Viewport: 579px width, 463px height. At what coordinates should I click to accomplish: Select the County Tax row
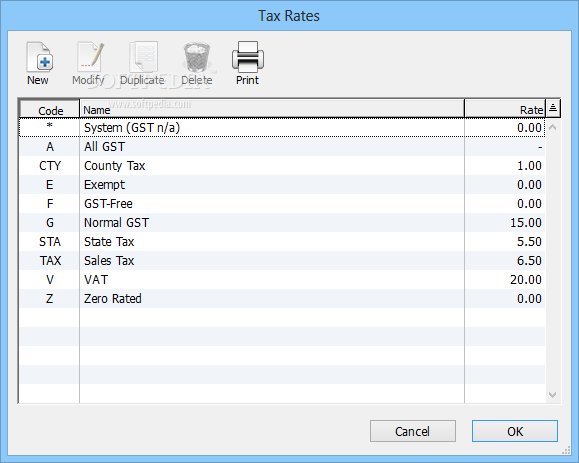point(282,165)
